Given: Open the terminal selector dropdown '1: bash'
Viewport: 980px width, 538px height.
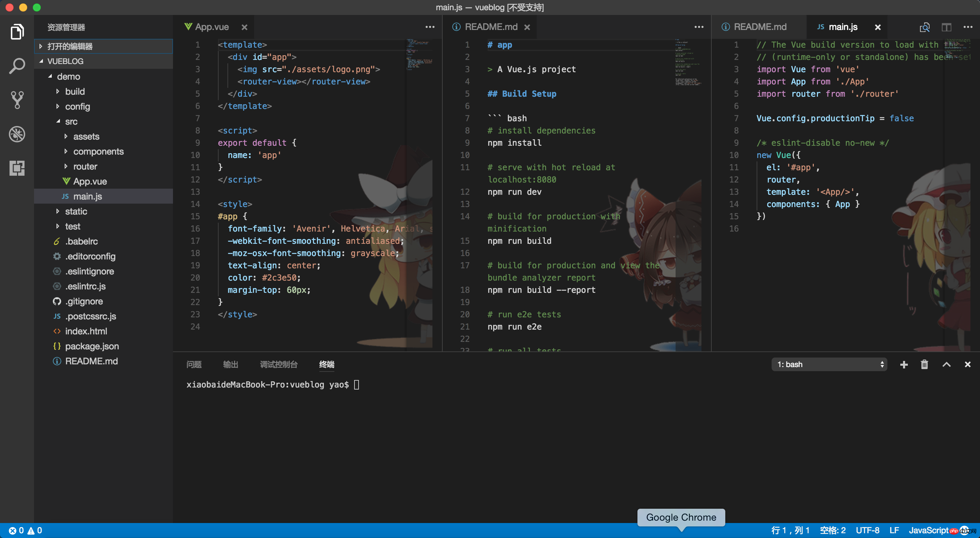Looking at the screenshot, I should pos(829,364).
